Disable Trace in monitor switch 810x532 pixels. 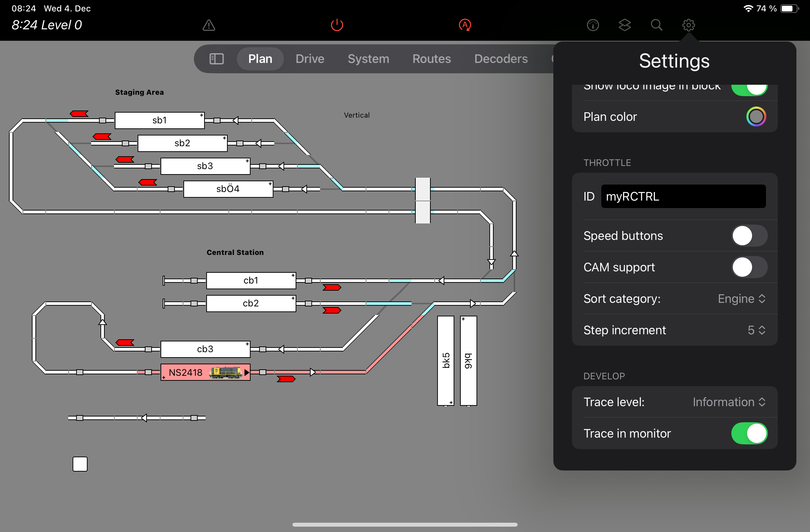pos(749,433)
